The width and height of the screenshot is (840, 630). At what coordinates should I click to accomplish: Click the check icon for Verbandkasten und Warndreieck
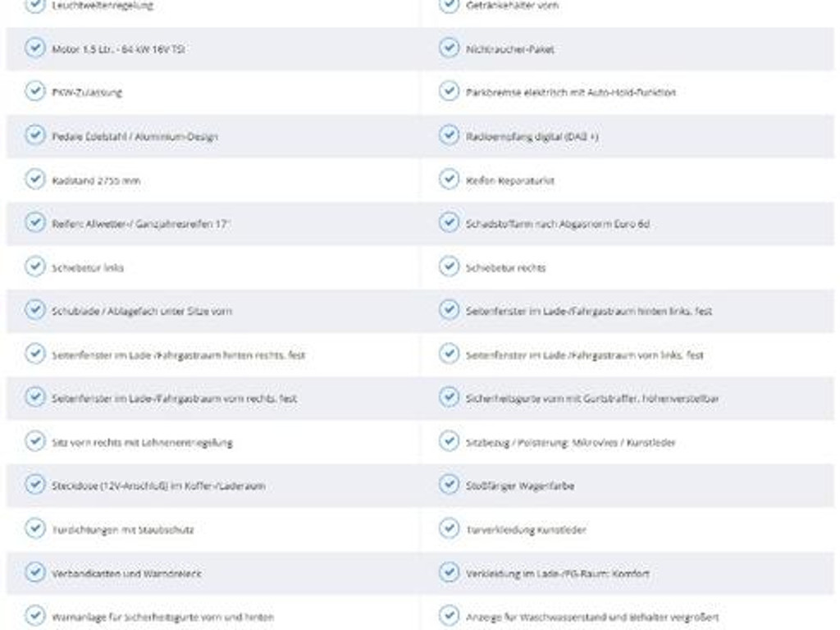(x=34, y=573)
